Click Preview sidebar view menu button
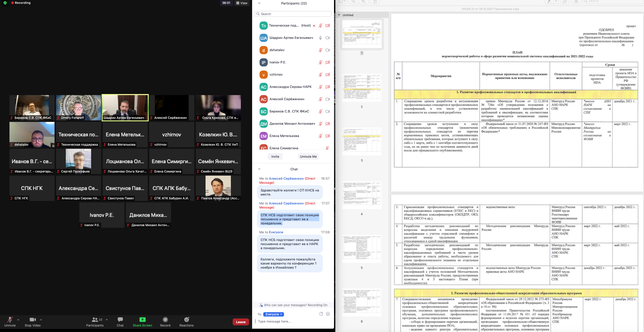The height and width of the screenshot is (332, 644). click(342, 2)
